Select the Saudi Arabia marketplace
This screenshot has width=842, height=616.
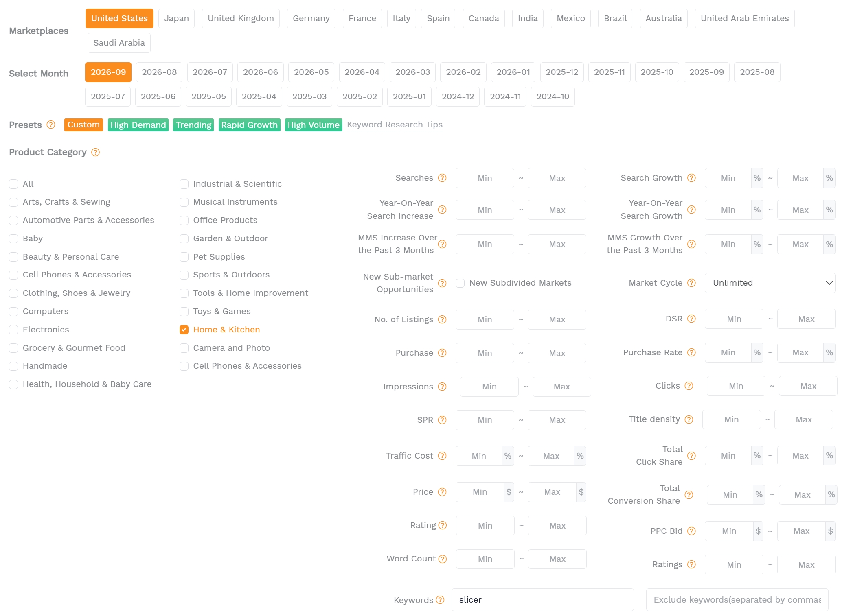[119, 43]
